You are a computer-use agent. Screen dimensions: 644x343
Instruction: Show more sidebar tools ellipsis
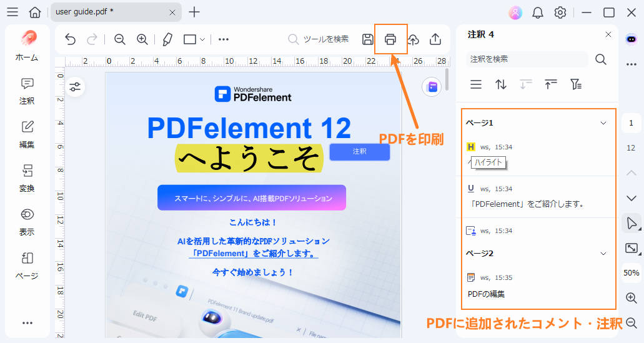[27, 323]
